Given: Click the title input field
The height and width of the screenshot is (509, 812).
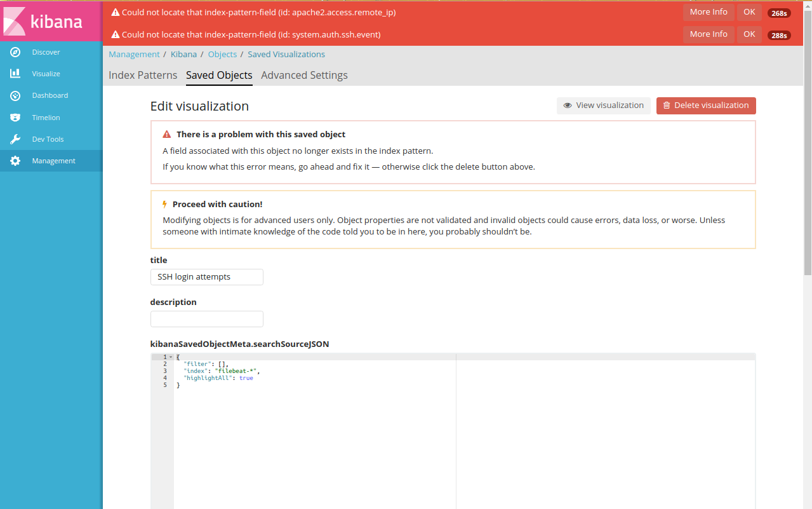Looking at the screenshot, I should (x=206, y=277).
